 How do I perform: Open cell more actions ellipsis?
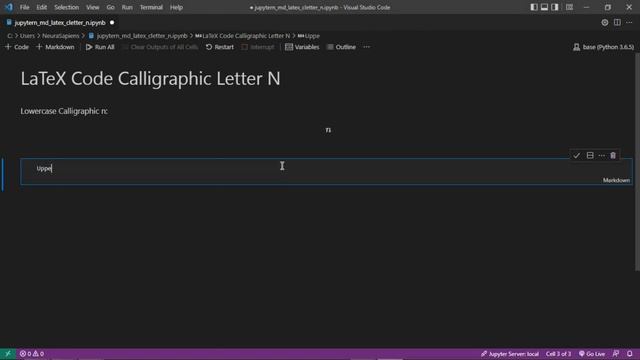[x=602, y=156]
